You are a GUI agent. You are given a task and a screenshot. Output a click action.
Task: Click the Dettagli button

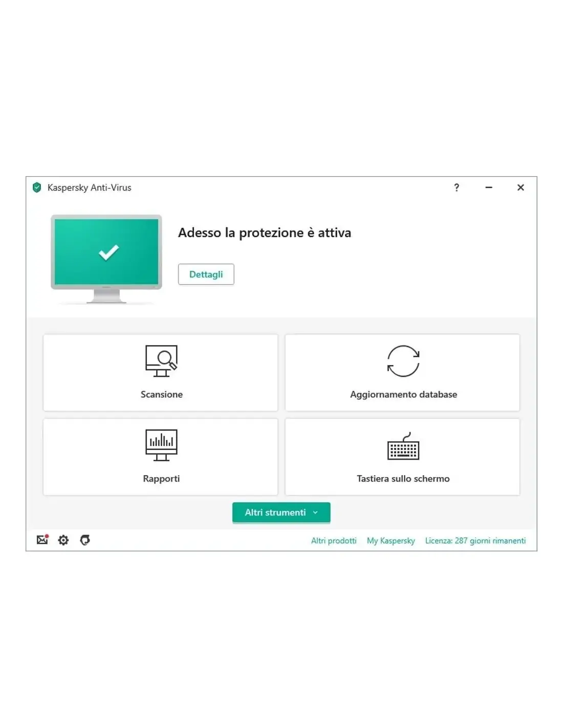click(x=206, y=274)
